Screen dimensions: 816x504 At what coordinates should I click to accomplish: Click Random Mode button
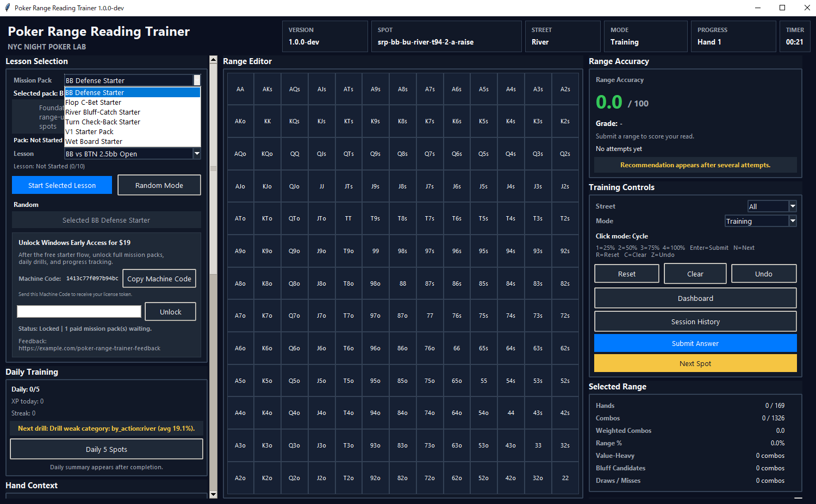point(159,185)
